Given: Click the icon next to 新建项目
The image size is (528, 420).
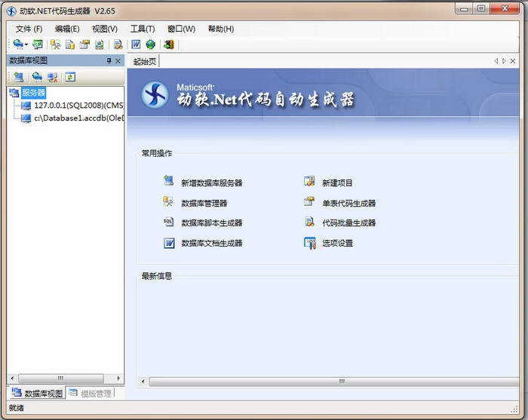Looking at the screenshot, I should (x=309, y=181).
